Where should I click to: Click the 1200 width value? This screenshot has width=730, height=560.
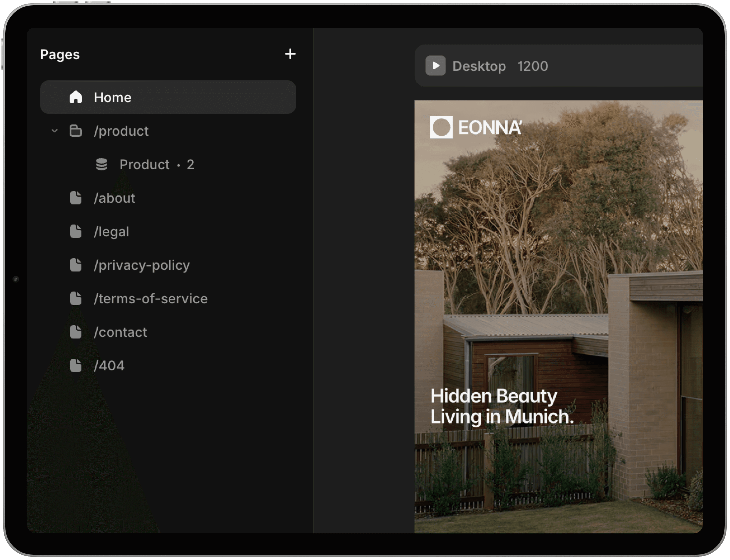click(532, 66)
